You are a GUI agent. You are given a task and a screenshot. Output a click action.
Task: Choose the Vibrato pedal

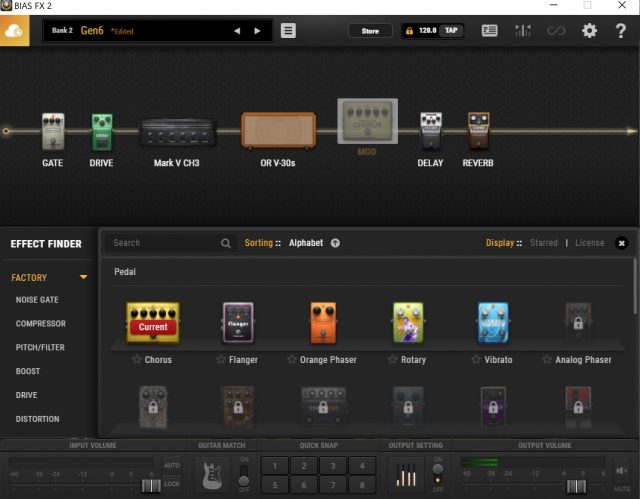pos(493,323)
